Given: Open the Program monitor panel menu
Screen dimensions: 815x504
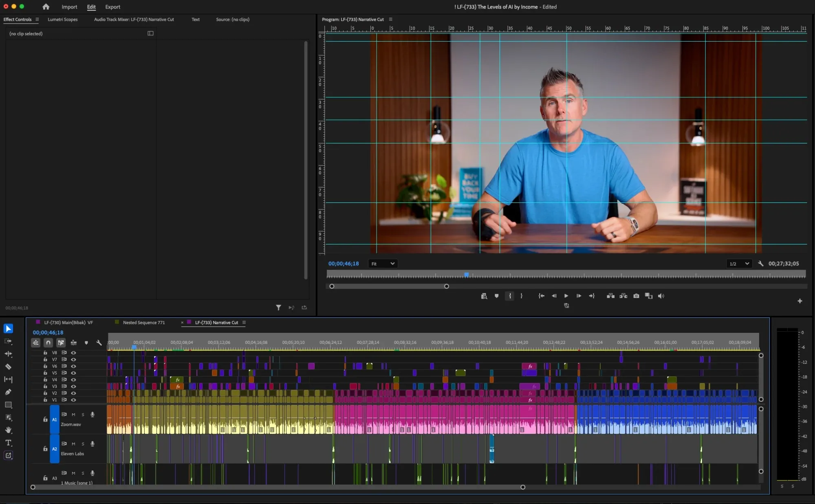Looking at the screenshot, I should [x=390, y=20].
